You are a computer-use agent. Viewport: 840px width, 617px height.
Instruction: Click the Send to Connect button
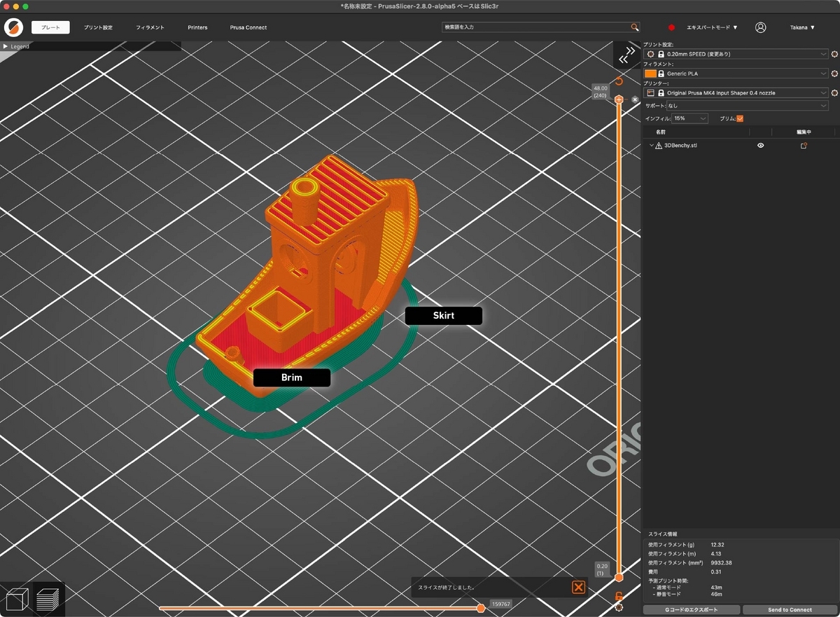click(790, 609)
